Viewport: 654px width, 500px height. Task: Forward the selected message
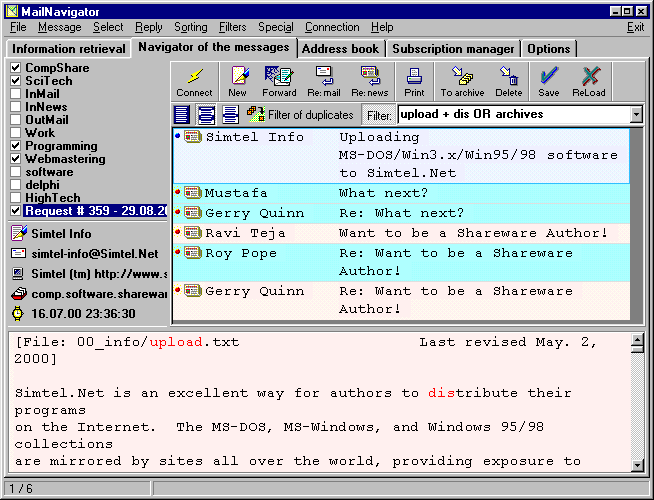tap(279, 81)
